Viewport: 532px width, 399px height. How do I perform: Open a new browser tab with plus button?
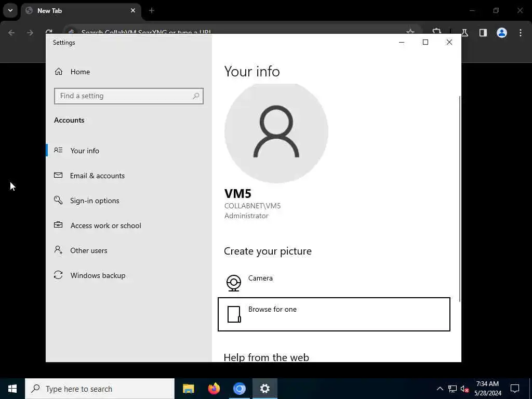point(152,10)
